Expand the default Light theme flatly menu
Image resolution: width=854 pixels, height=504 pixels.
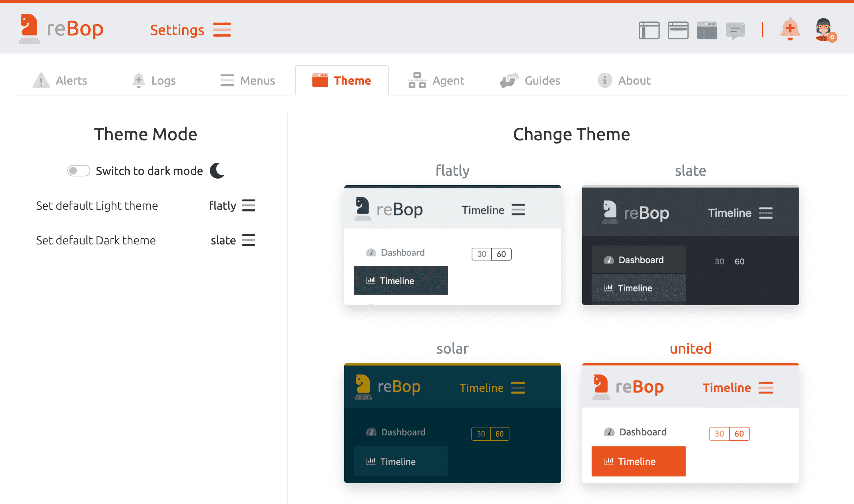click(x=248, y=205)
